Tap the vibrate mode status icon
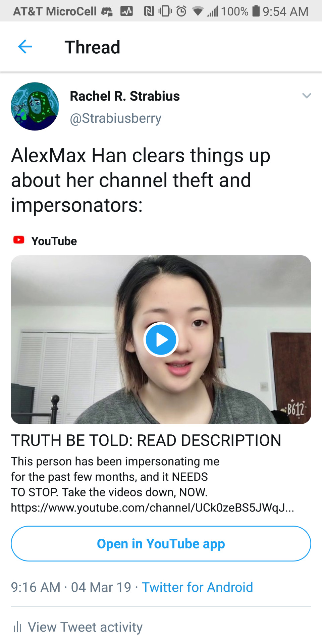This screenshot has width=322, height=644. click(165, 11)
